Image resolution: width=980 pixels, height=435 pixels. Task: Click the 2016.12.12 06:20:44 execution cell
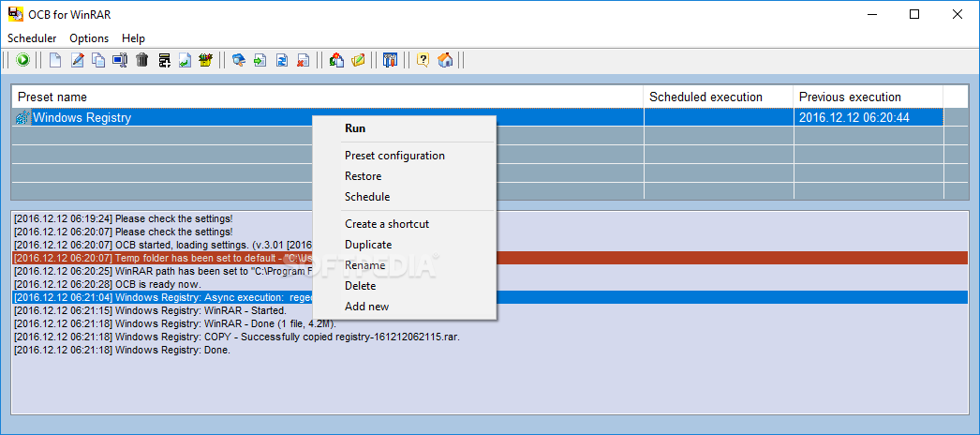pyautogui.click(x=869, y=117)
